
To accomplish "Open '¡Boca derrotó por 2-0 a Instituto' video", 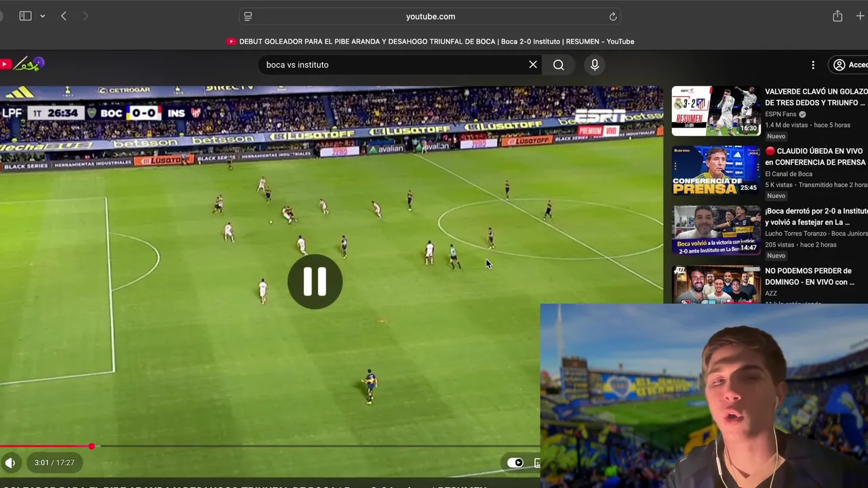I will coord(816,216).
